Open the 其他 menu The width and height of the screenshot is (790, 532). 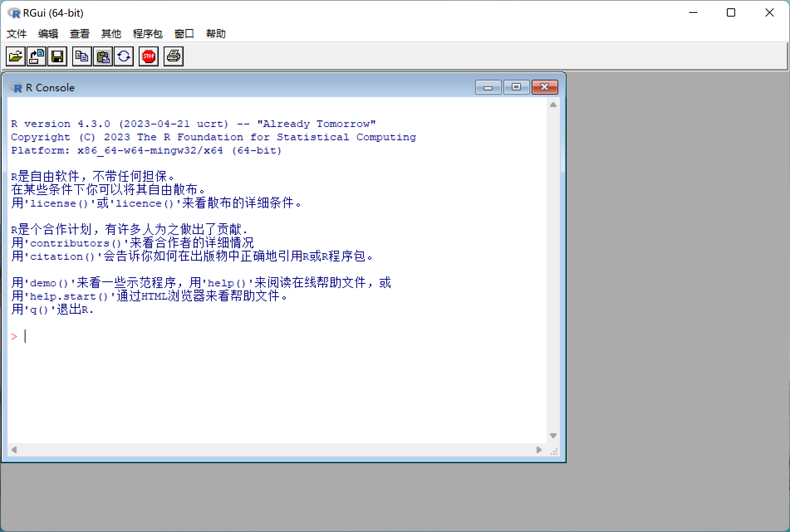click(x=111, y=34)
